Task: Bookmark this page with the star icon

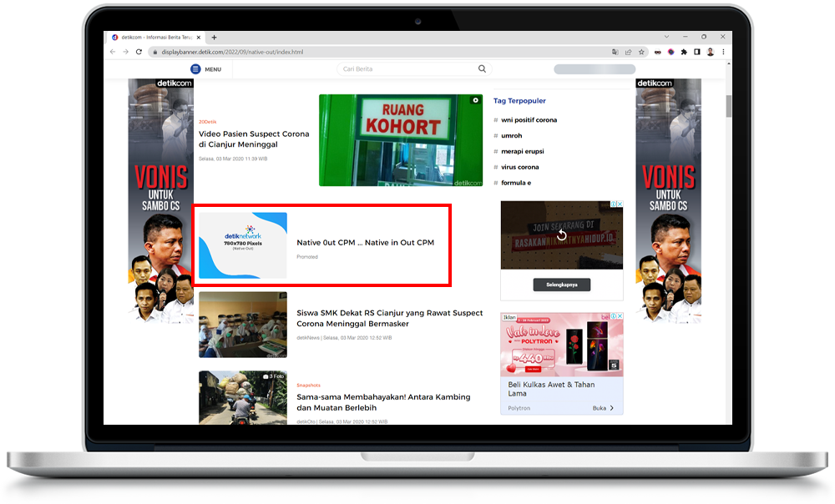Action: click(641, 52)
